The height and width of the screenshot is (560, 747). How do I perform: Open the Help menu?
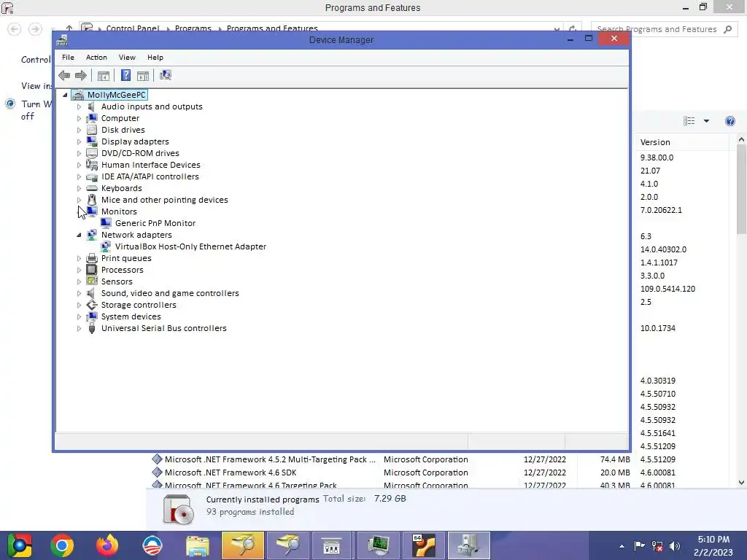tap(155, 57)
